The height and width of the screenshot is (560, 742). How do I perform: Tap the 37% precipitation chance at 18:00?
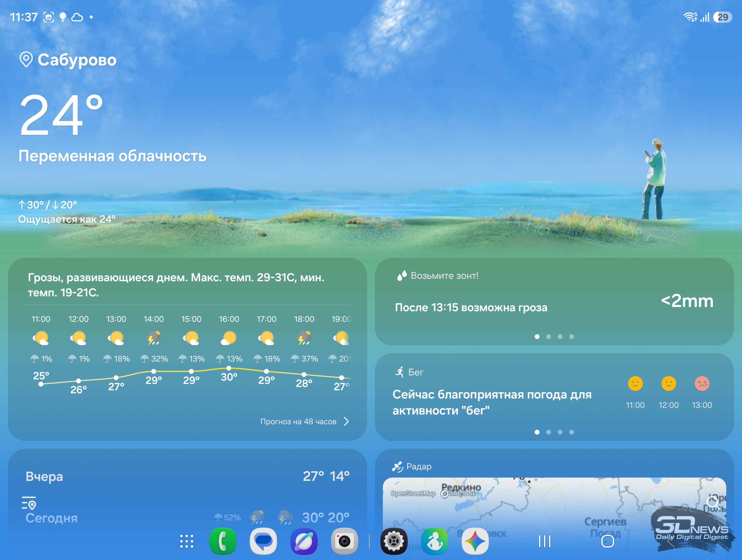coord(304,359)
